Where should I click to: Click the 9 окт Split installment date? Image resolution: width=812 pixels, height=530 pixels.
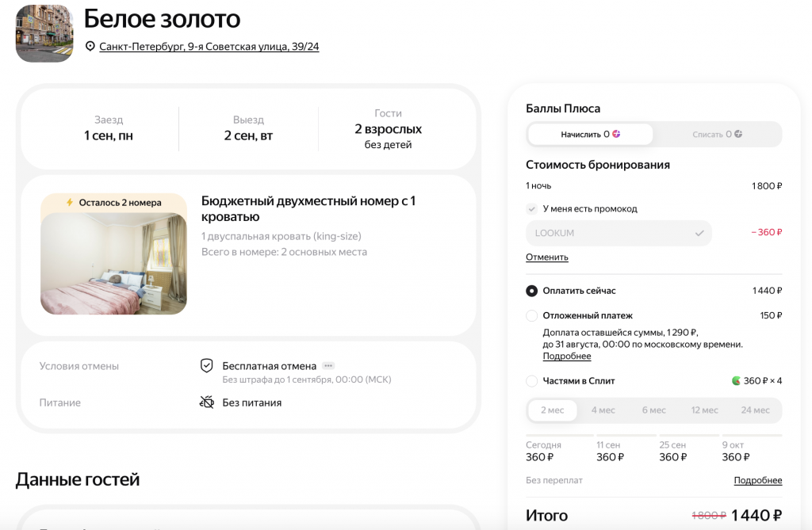point(736,452)
